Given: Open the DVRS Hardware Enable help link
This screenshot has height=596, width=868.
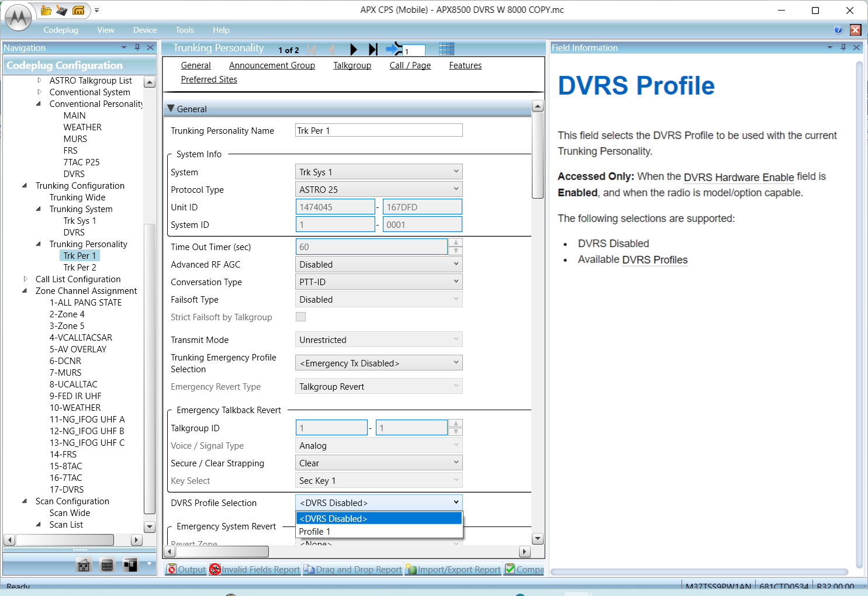Looking at the screenshot, I should (x=739, y=178).
